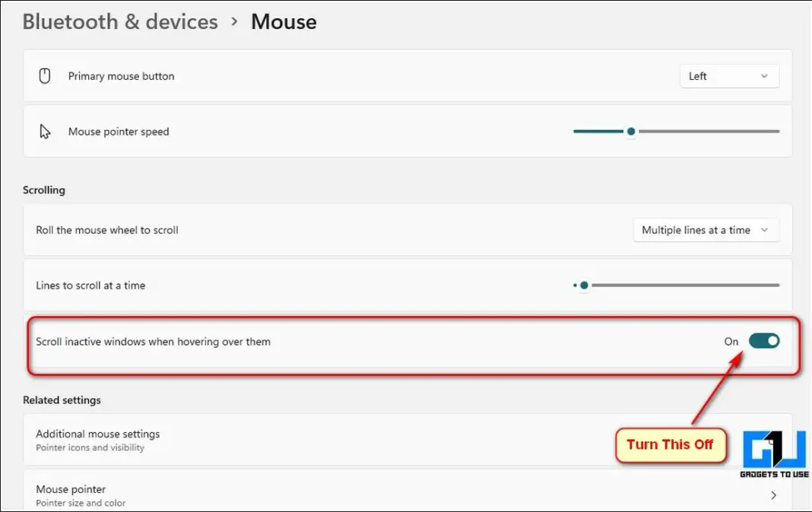Open the Multiple lines at a time dropdown
This screenshot has width=812, height=512.
(706, 230)
